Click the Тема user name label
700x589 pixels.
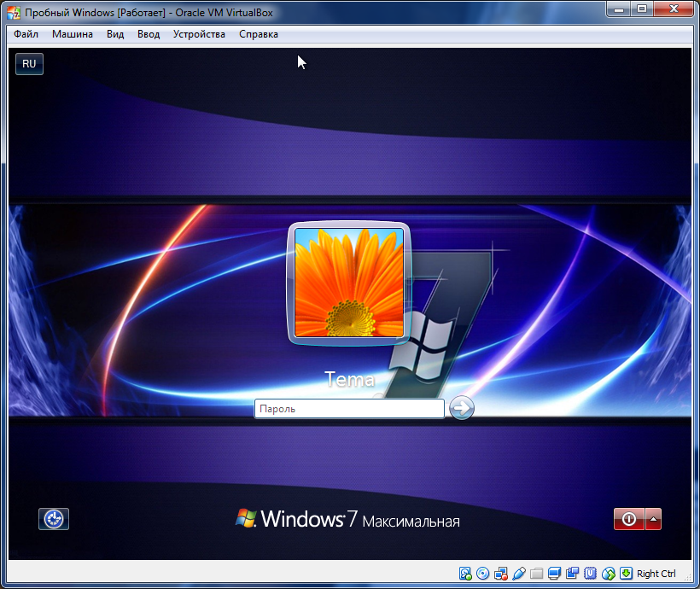348,378
